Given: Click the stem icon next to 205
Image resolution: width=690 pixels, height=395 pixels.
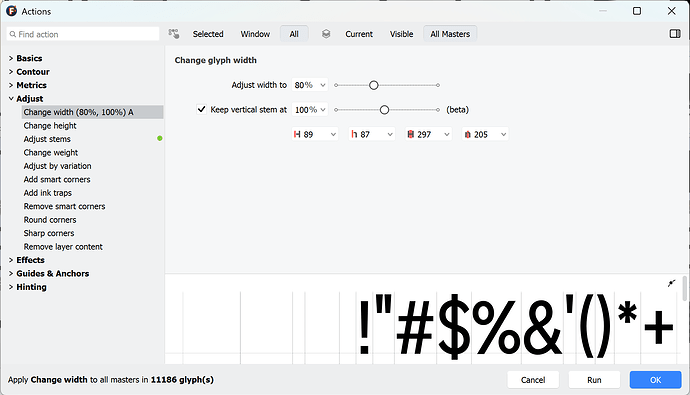Looking at the screenshot, I should click(x=467, y=134).
